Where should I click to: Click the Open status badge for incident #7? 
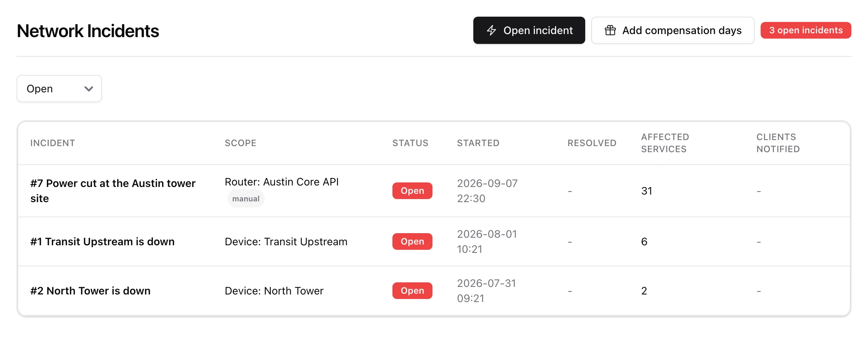(412, 191)
